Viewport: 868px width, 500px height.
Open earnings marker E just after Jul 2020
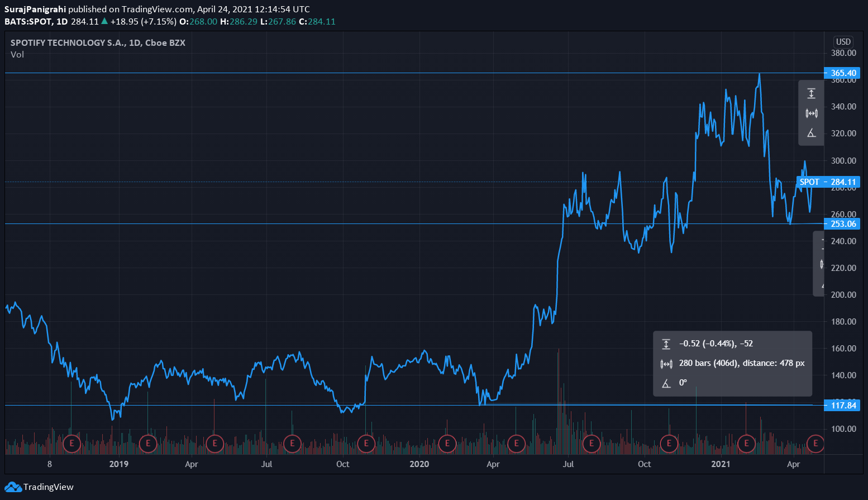click(x=591, y=444)
